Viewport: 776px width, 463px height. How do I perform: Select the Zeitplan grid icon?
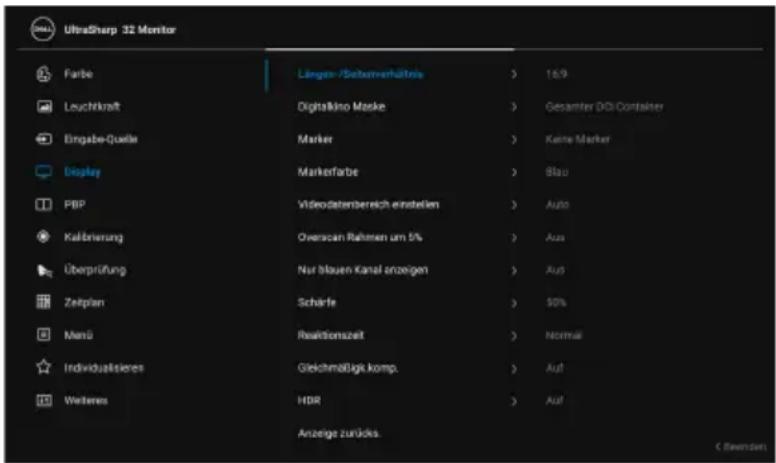coord(44,302)
